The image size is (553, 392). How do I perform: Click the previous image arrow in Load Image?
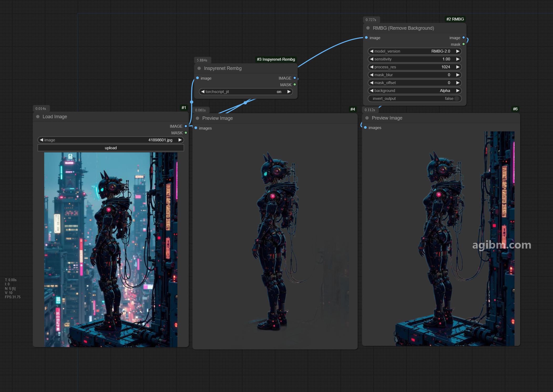(x=41, y=140)
